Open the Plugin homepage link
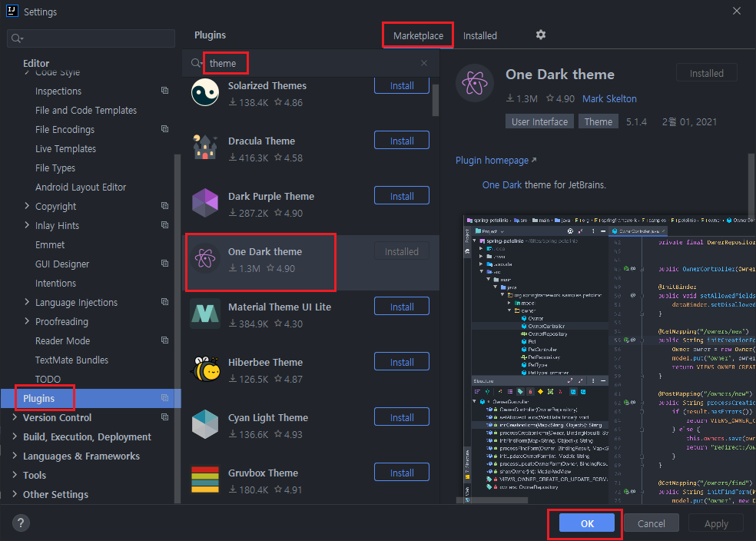The width and height of the screenshot is (756, 541). coord(496,160)
